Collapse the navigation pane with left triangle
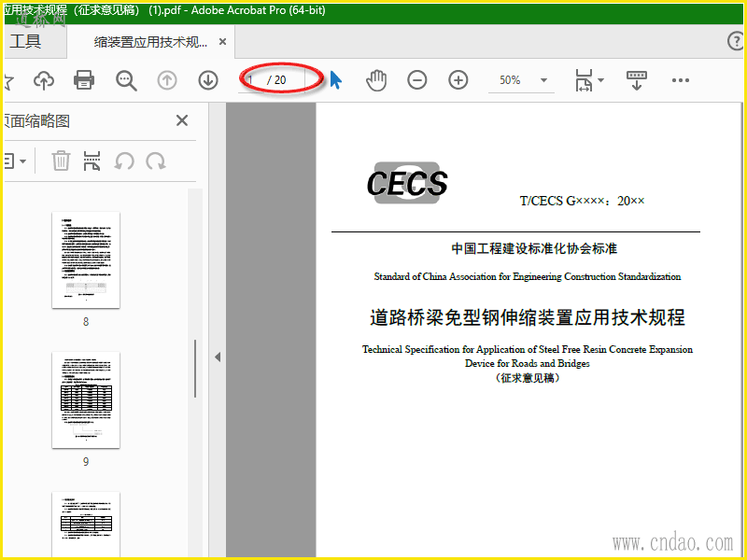Screen dimensions: 747x560 (x=218, y=357)
